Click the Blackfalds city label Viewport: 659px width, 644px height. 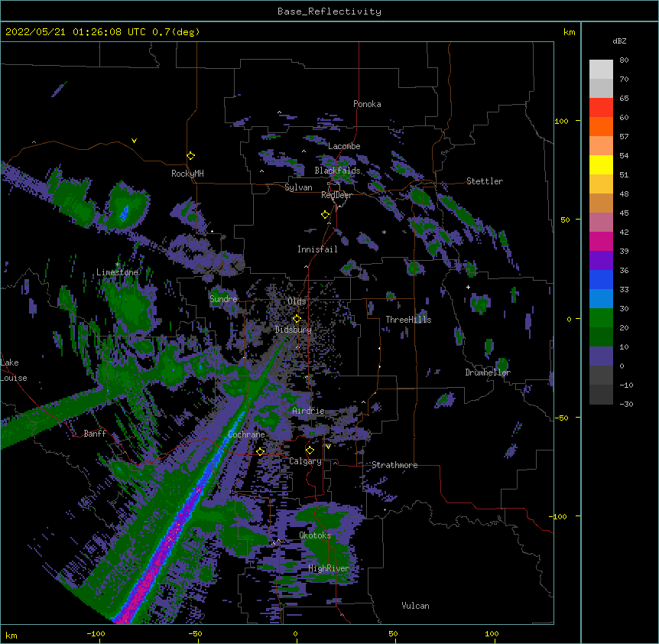pyautogui.click(x=337, y=171)
